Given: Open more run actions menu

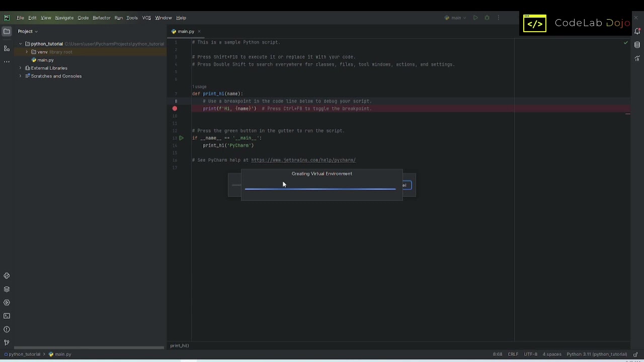Looking at the screenshot, I should [499, 18].
